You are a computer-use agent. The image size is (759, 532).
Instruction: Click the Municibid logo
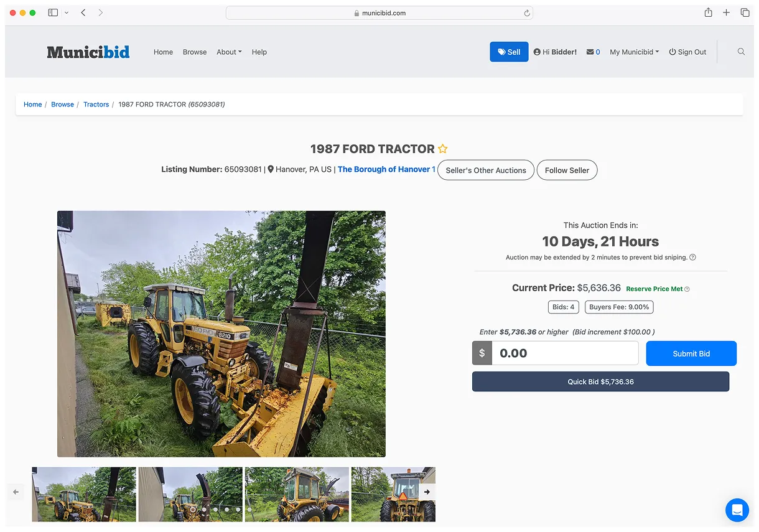[88, 52]
